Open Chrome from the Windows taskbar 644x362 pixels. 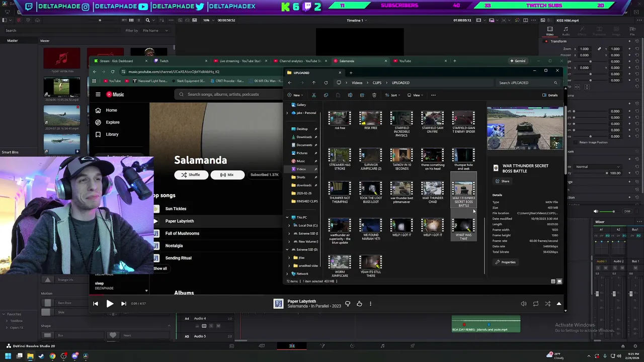[52, 356]
